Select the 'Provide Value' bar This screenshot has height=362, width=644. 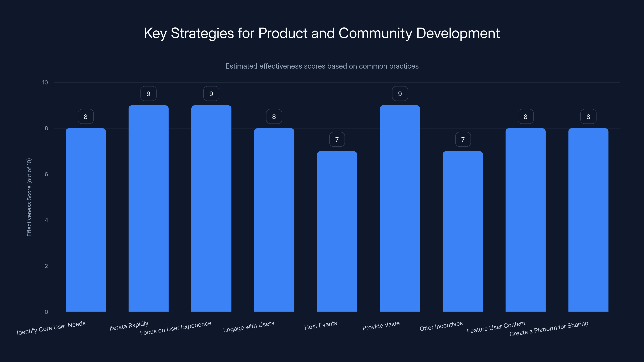(400, 208)
